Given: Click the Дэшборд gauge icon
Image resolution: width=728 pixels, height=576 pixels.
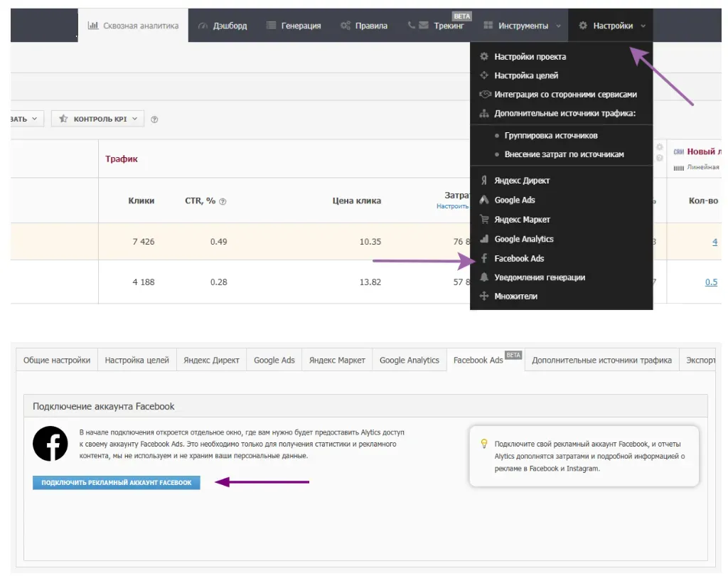Looking at the screenshot, I should (203, 26).
